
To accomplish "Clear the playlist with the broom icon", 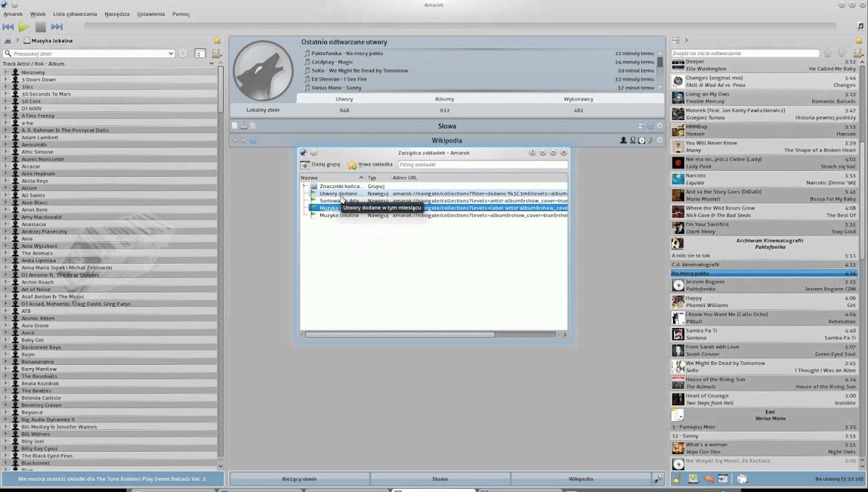I will pos(677,478).
